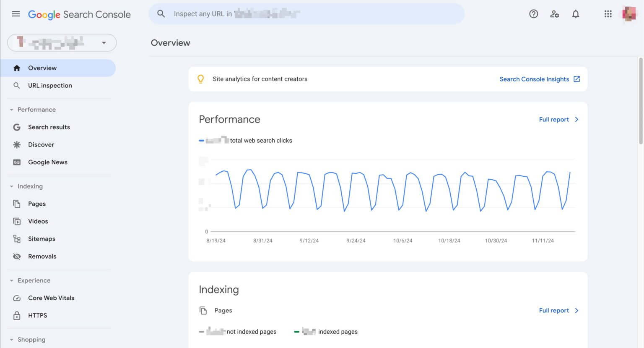Open the Google apps grid

608,13
